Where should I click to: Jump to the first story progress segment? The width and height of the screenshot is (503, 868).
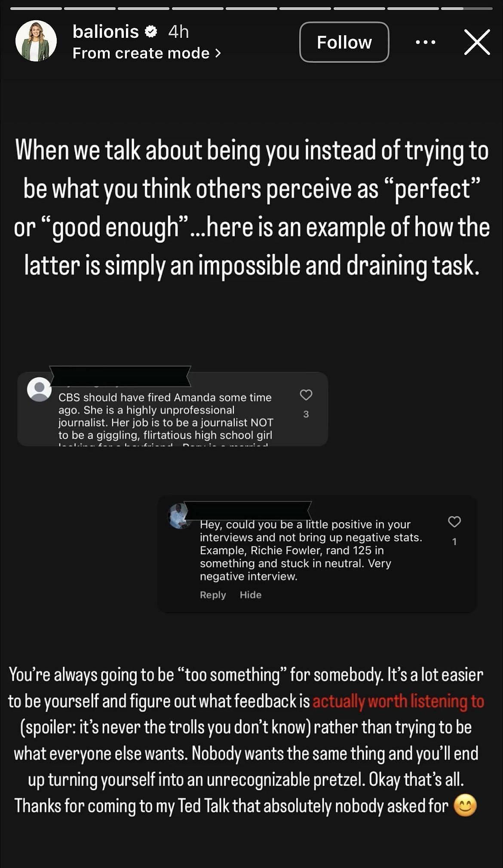click(x=36, y=8)
